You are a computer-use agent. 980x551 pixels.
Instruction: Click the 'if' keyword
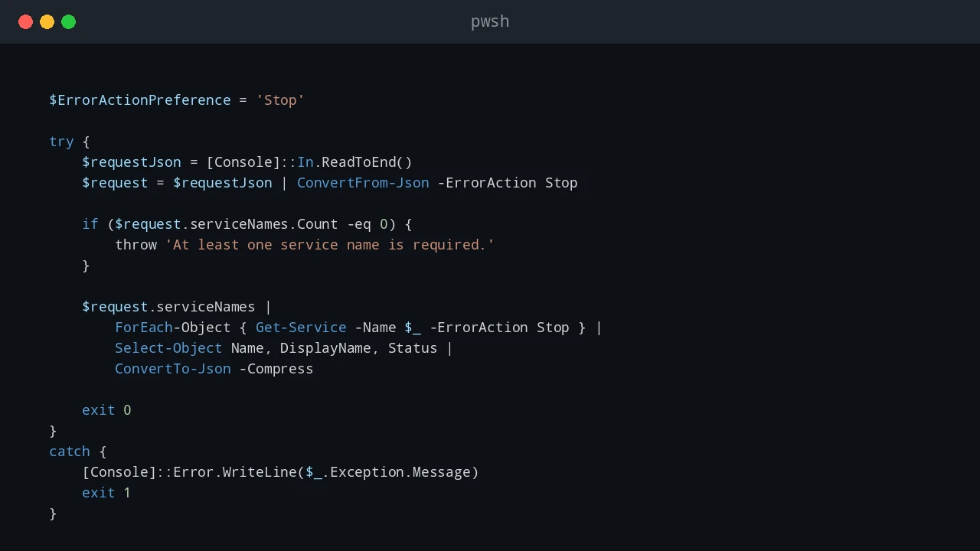pyautogui.click(x=90, y=224)
